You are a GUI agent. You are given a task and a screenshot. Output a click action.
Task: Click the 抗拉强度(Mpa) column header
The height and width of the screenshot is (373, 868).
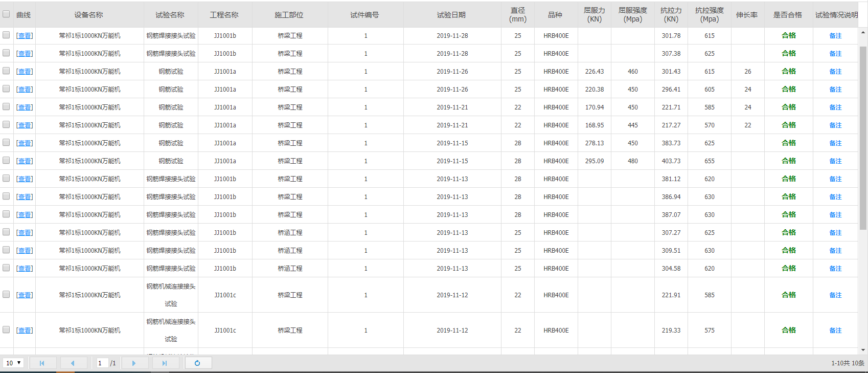point(710,15)
